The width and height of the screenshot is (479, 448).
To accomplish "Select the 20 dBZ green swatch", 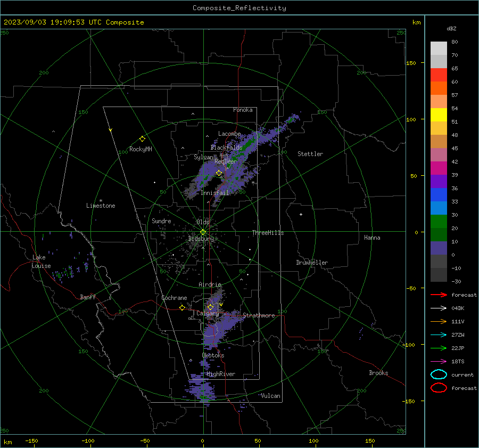I will pyautogui.click(x=439, y=222).
